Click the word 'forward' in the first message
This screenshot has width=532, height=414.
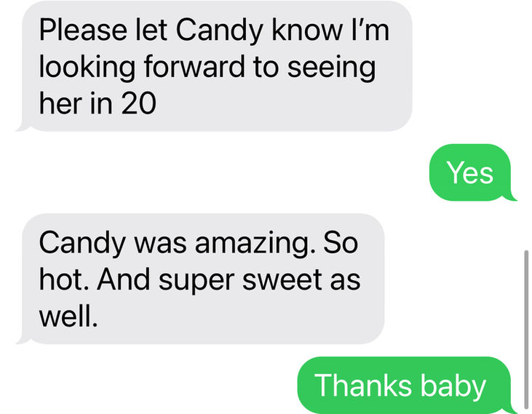pos(194,66)
